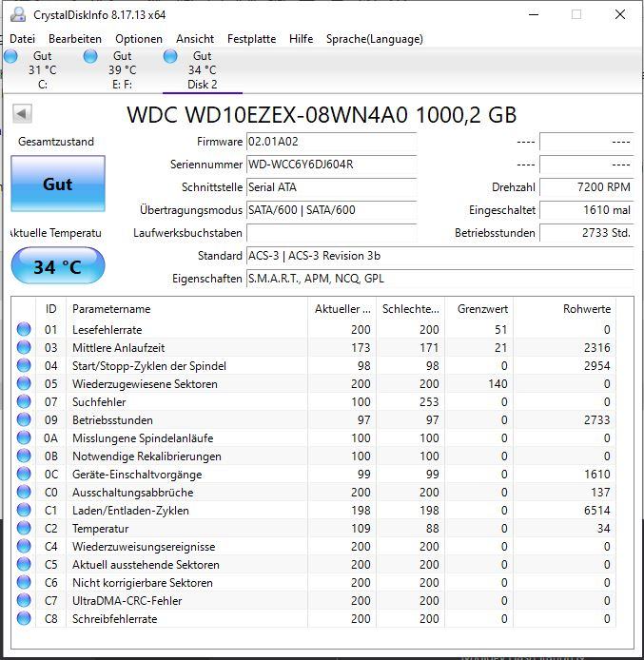Click status orb for Misslungene Spindelanläufe
The image size is (644, 660).
(24, 437)
